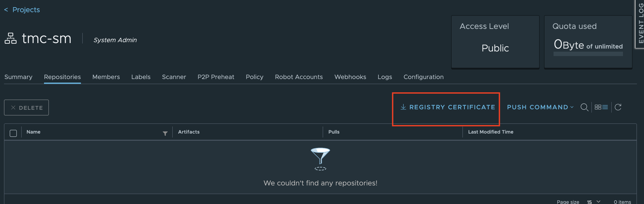644x204 pixels.
Task: Open the Robot Accounts tab
Action: tap(299, 77)
